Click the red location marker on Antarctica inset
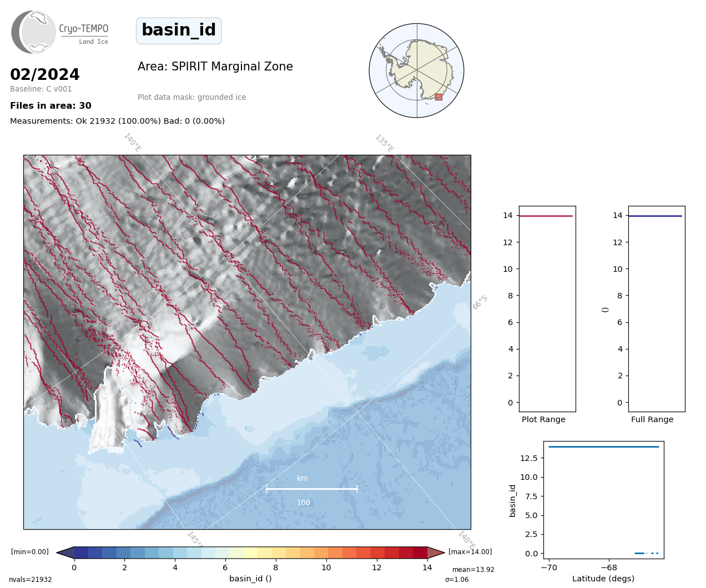 pos(438,97)
